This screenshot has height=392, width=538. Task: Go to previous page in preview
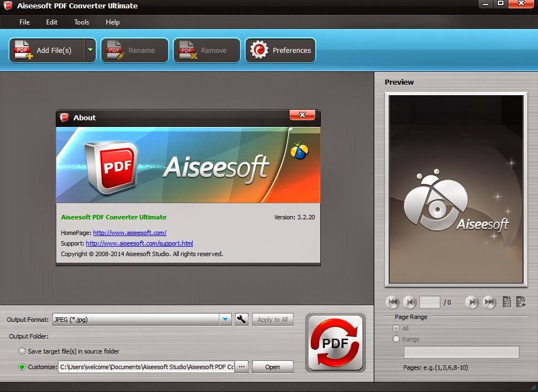410,302
